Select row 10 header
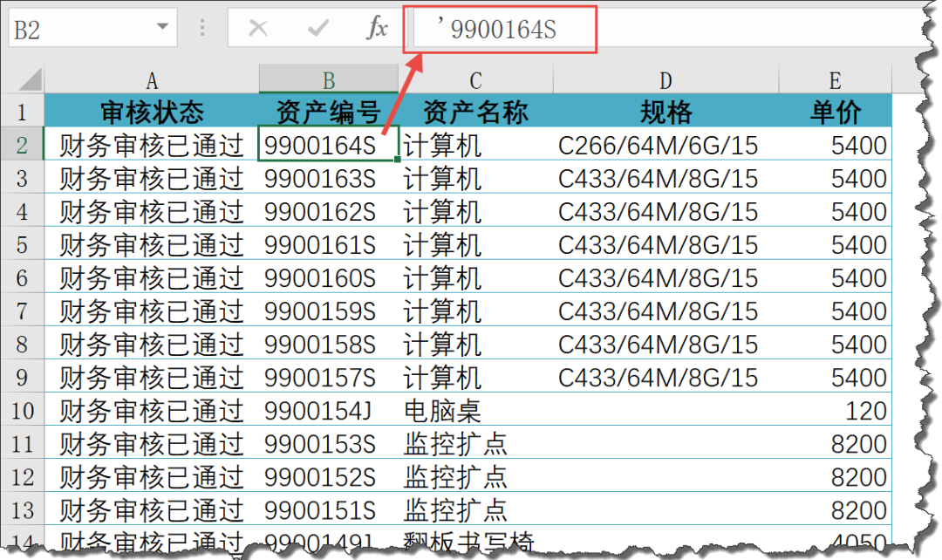Image resolution: width=942 pixels, height=560 pixels. [x=22, y=410]
